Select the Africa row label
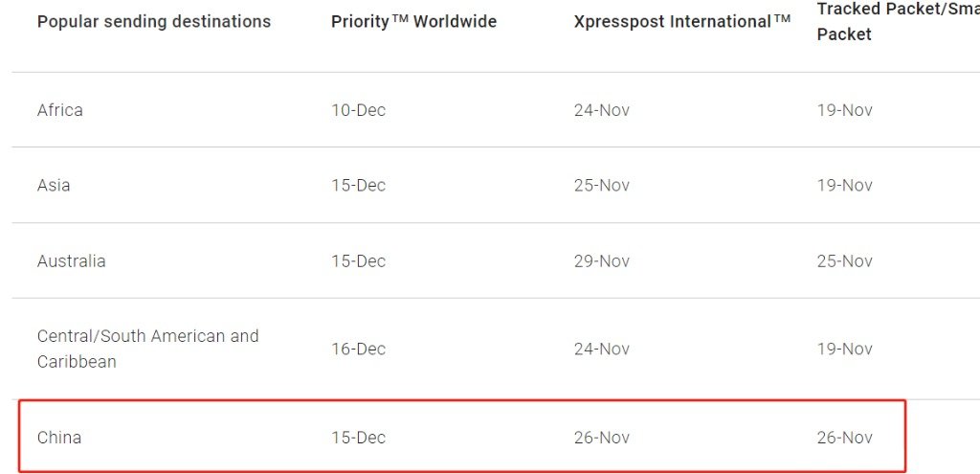This screenshot has height=474, width=980. coord(60,110)
